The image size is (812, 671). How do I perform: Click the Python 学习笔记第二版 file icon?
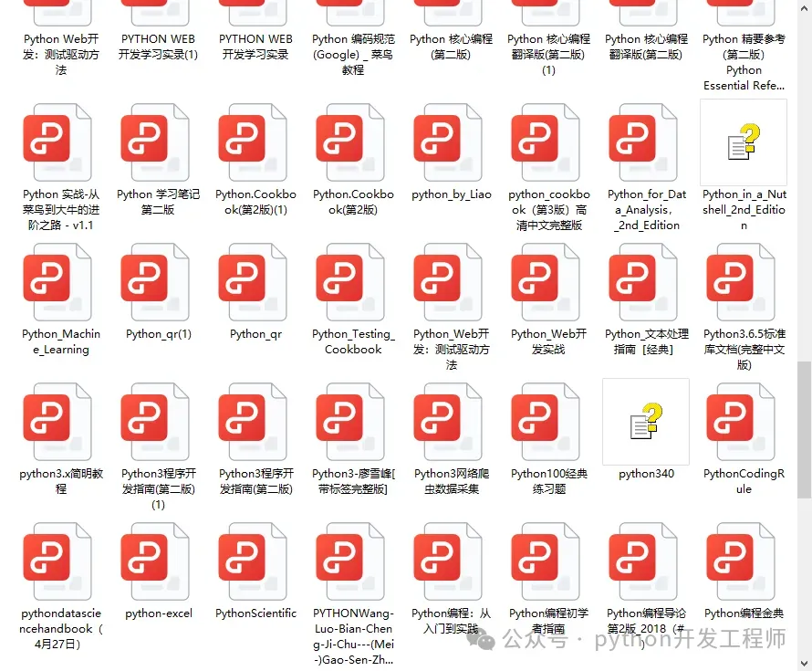point(155,142)
